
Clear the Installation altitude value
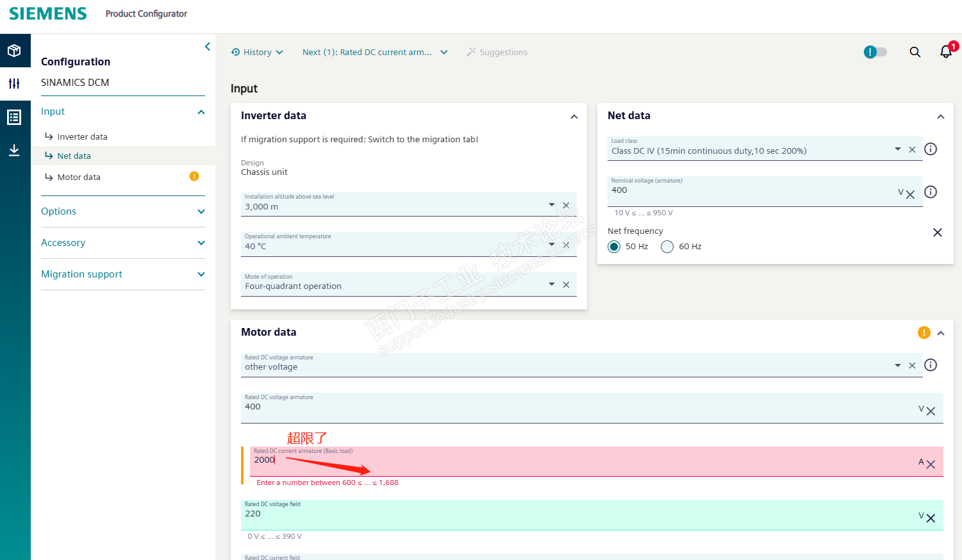566,205
